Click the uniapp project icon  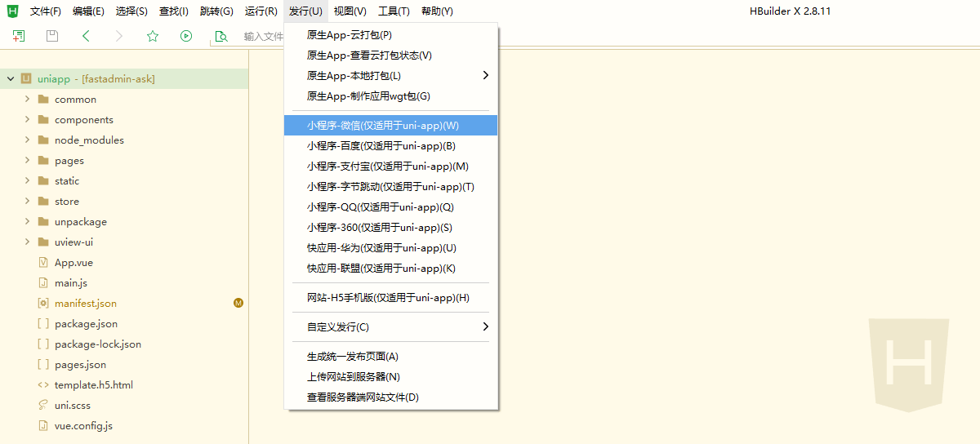26,78
